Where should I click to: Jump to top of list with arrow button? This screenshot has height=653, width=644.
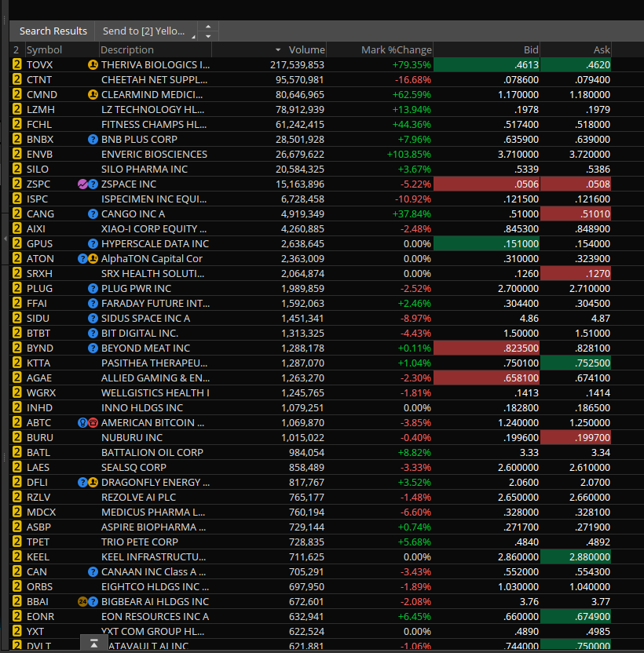[x=93, y=644]
